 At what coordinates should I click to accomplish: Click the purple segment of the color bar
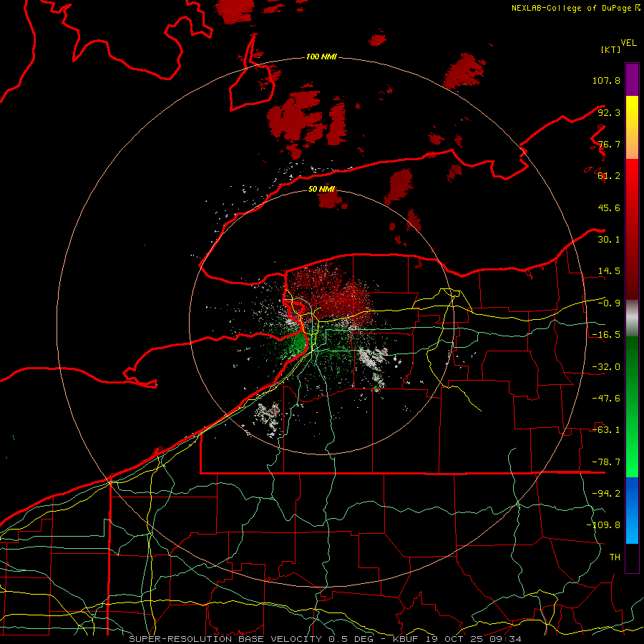pyautogui.click(x=632, y=80)
